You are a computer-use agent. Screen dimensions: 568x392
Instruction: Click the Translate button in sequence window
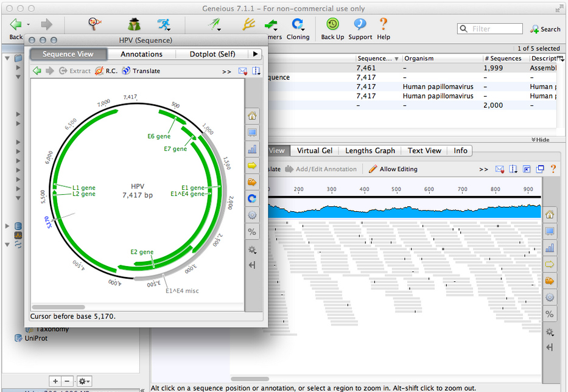coord(141,71)
